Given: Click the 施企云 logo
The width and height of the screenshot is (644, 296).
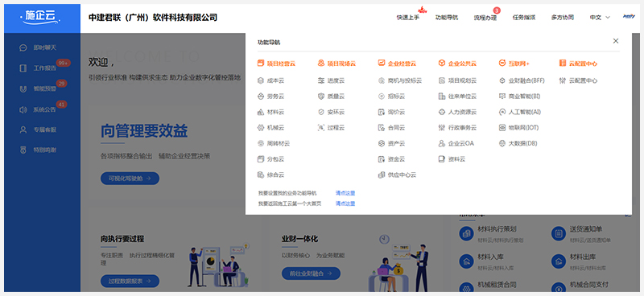Looking at the screenshot, I should [x=41, y=17].
